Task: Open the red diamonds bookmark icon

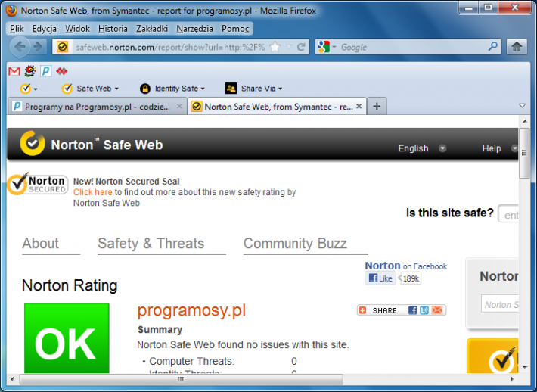Action: (x=62, y=71)
